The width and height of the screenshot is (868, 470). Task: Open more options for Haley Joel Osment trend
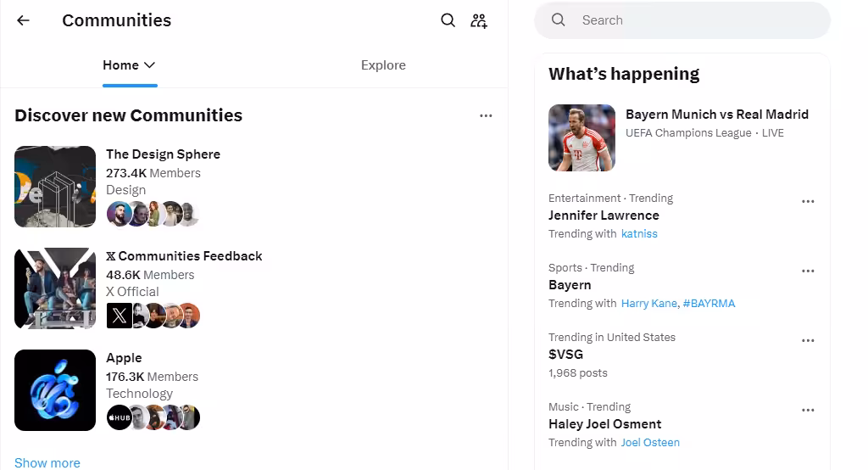click(x=808, y=410)
